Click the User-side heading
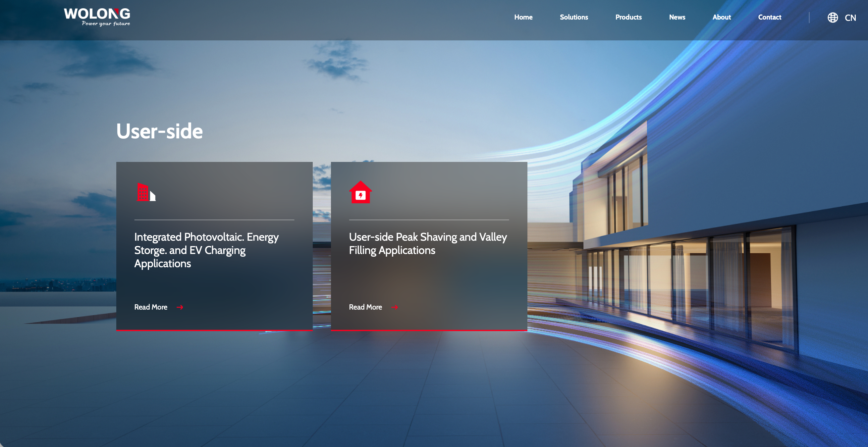The width and height of the screenshot is (868, 447). point(159,131)
